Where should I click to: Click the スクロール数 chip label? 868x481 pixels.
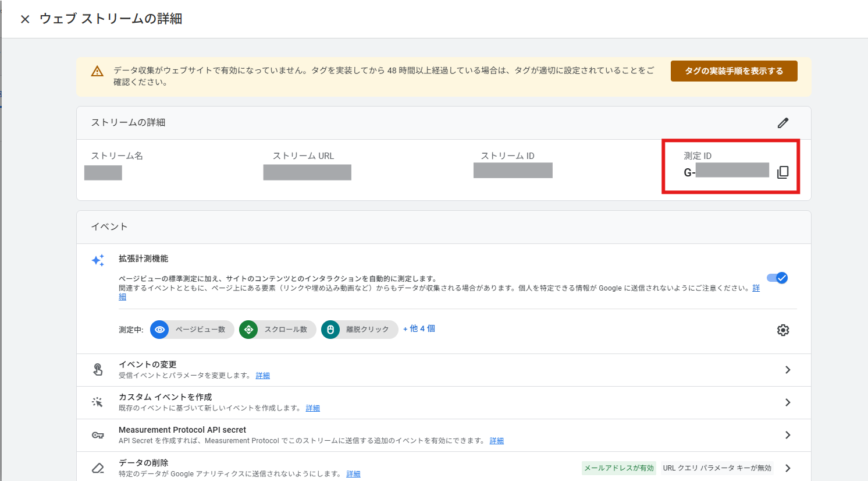coord(286,330)
